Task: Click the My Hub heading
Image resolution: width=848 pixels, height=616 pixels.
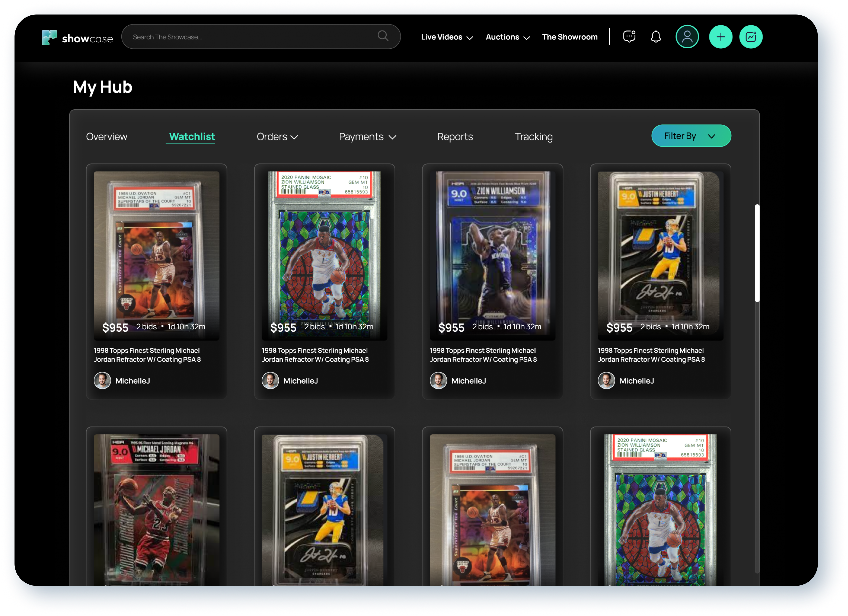Action: 103,87
